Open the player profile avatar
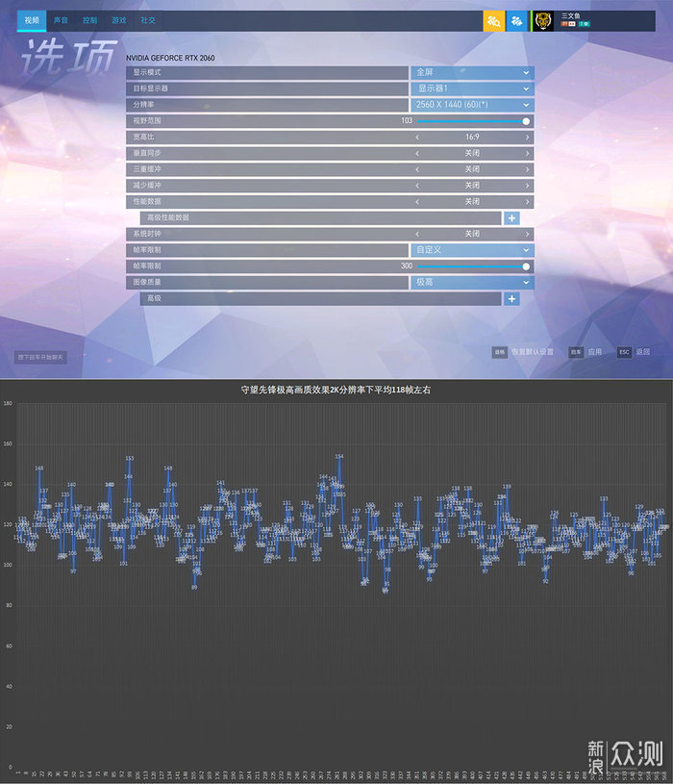 coord(542,21)
